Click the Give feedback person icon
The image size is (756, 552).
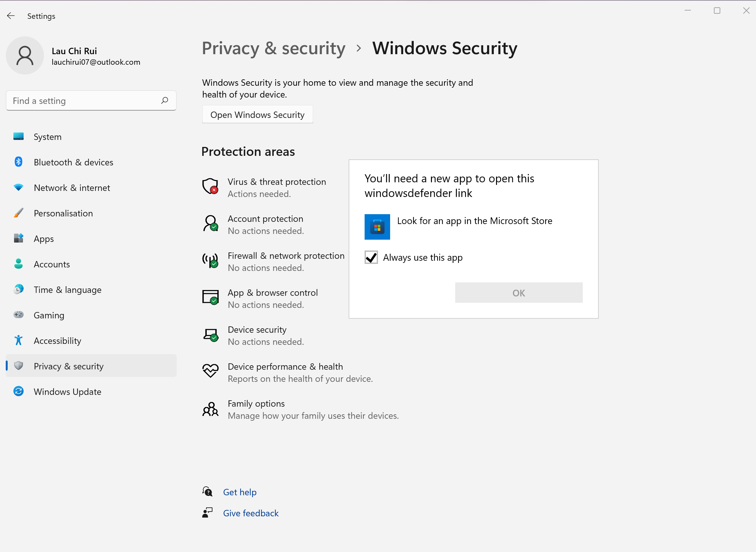[x=207, y=512]
